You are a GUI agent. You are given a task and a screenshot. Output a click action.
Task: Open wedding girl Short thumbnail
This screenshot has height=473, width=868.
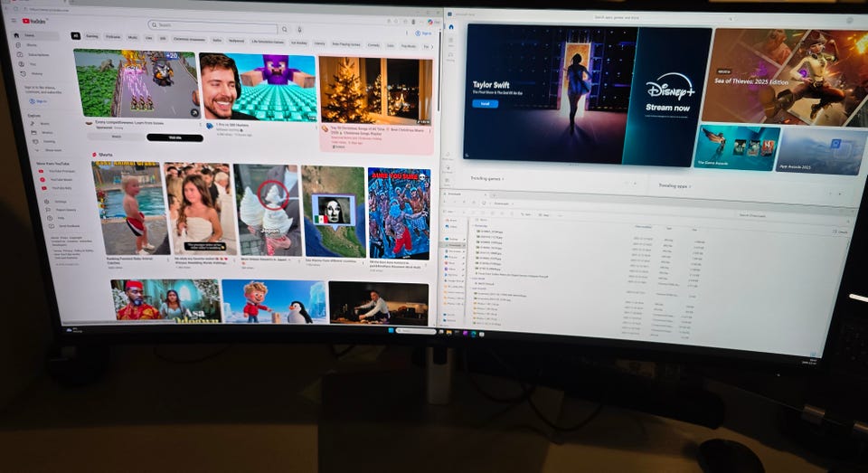(201, 209)
